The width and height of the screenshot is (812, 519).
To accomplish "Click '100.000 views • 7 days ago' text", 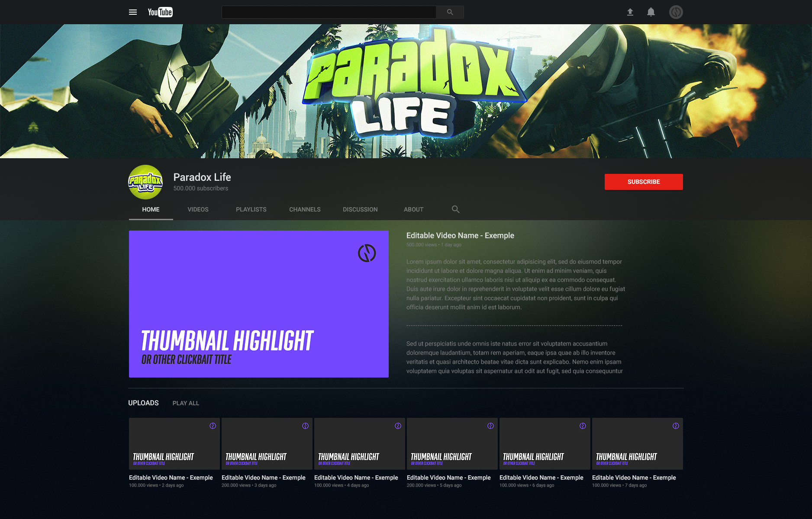I will pyautogui.click(x=619, y=485).
